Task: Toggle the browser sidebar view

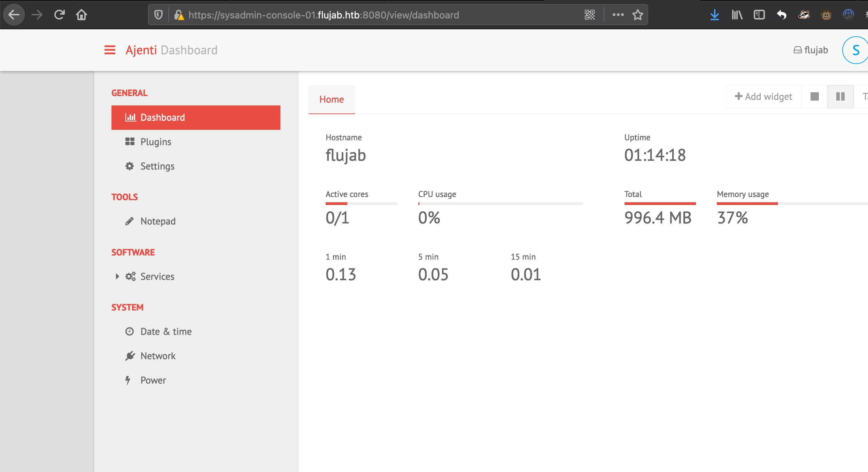Action: 759,15
